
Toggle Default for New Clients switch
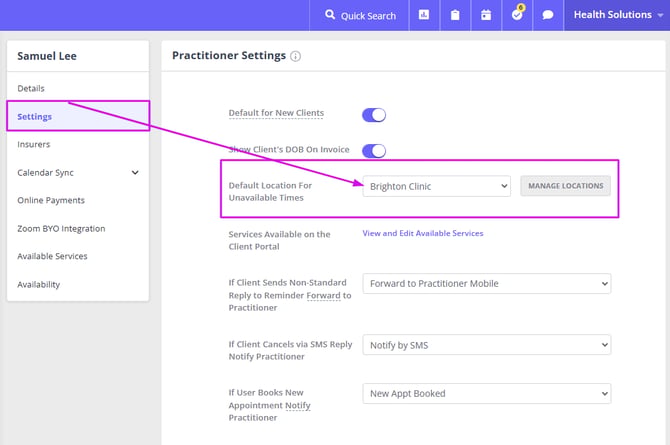click(x=374, y=115)
